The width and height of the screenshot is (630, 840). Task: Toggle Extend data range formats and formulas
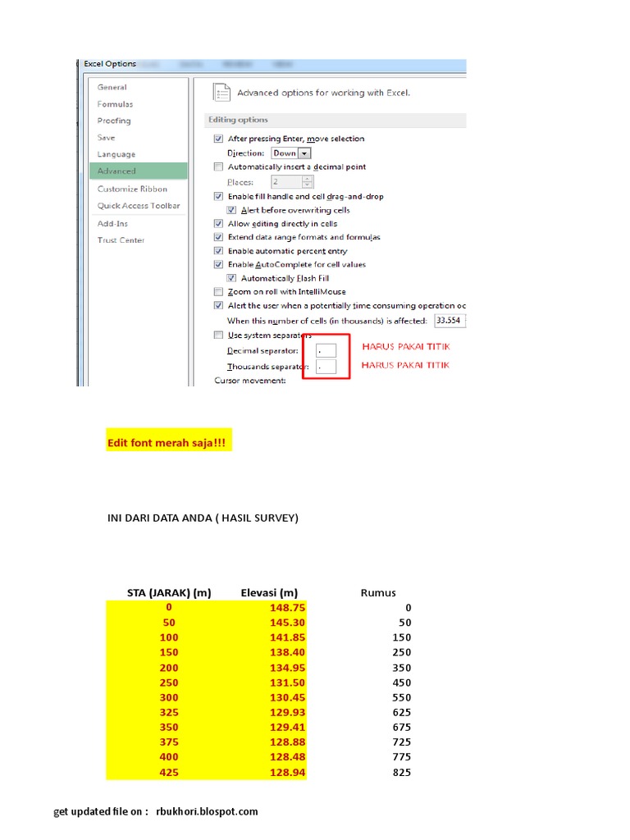218,237
